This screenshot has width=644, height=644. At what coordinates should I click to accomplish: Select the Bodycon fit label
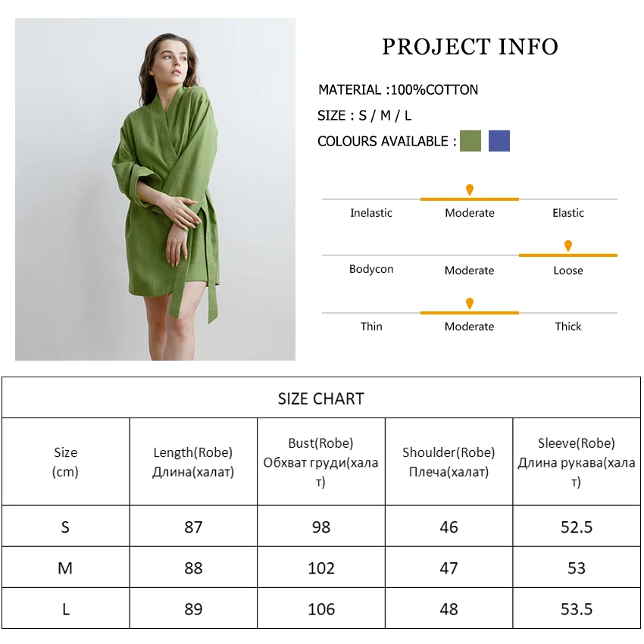pyautogui.click(x=371, y=269)
